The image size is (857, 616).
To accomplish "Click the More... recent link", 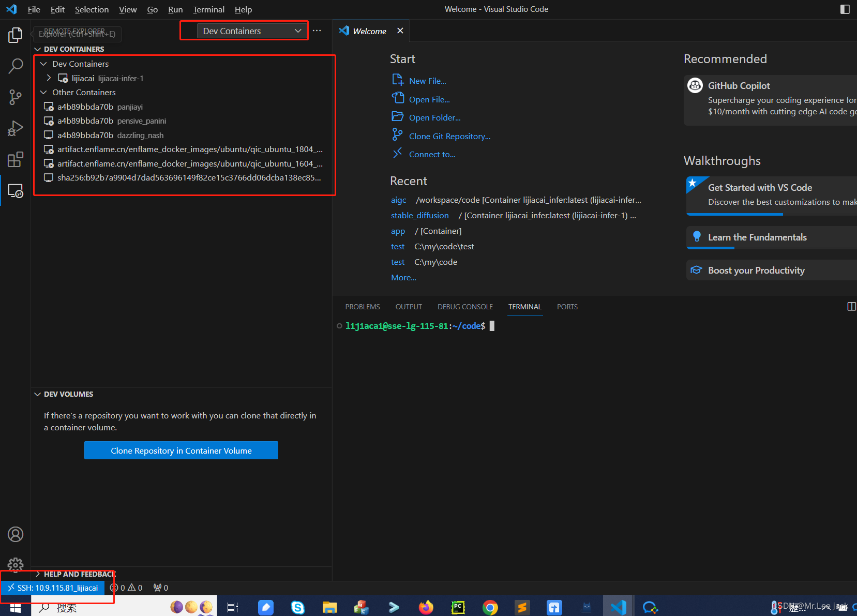I will click(x=403, y=277).
